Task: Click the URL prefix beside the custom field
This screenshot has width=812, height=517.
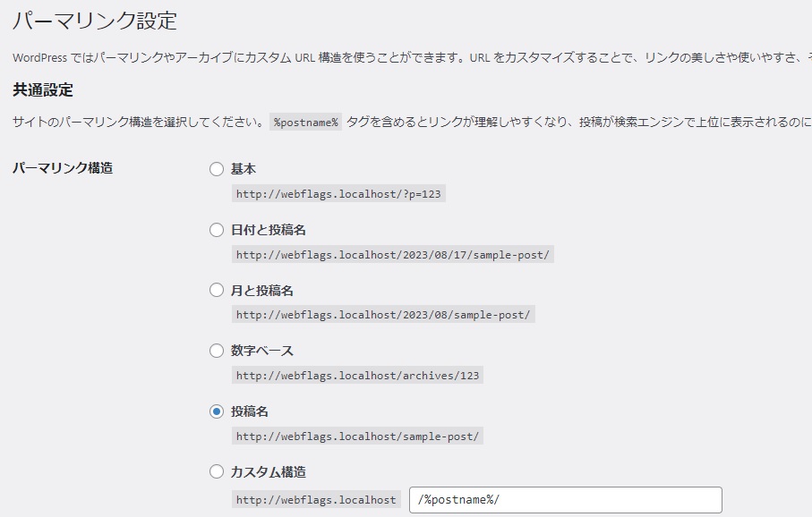Action: point(316,500)
